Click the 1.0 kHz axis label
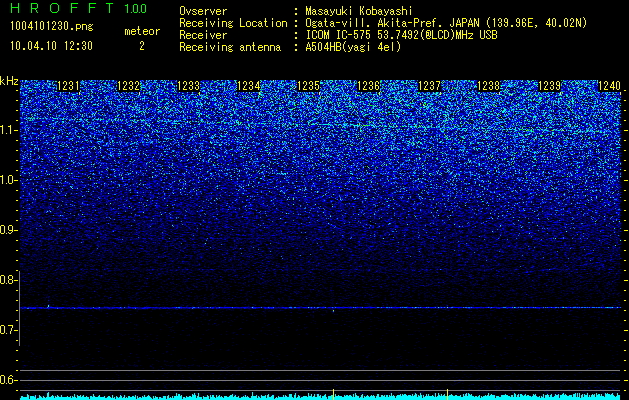This screenshot has height=400, width=629. 8,180
